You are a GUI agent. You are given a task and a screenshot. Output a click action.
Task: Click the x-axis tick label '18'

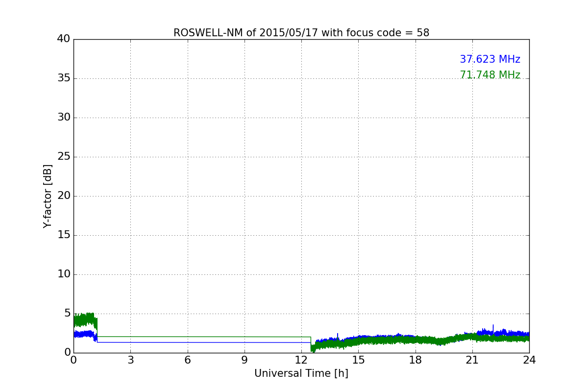coord(415,360)
